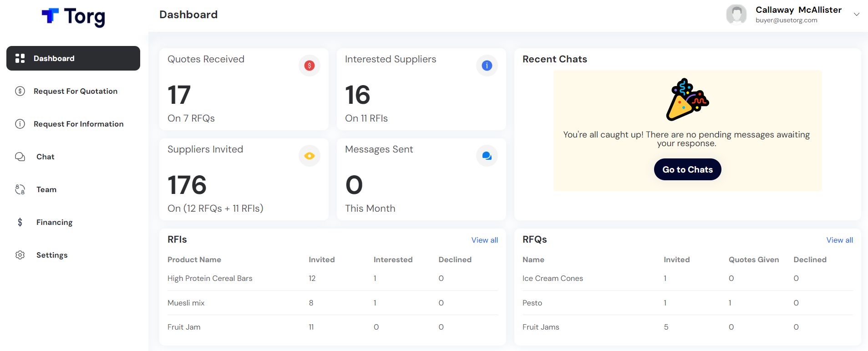Click the user avatar thumbnail

(736, 15)
